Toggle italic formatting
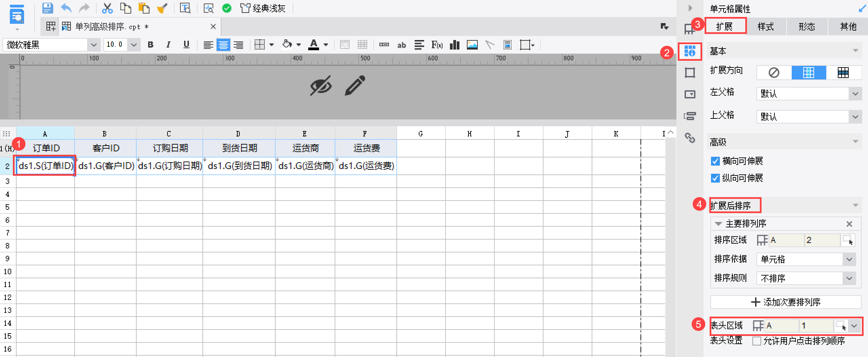The image size is (868, 357). [x=169, y=45]
